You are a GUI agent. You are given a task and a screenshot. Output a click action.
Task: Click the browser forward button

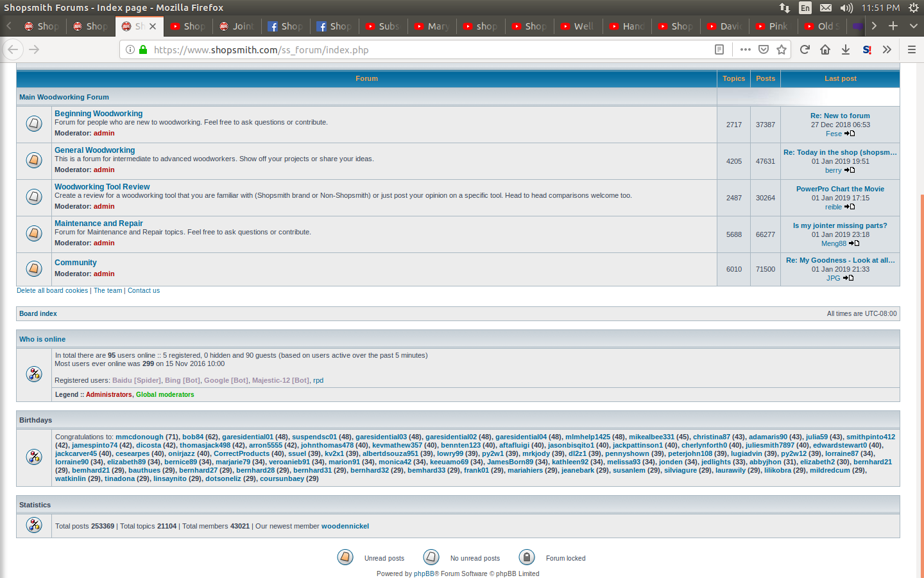click(34, 49)
